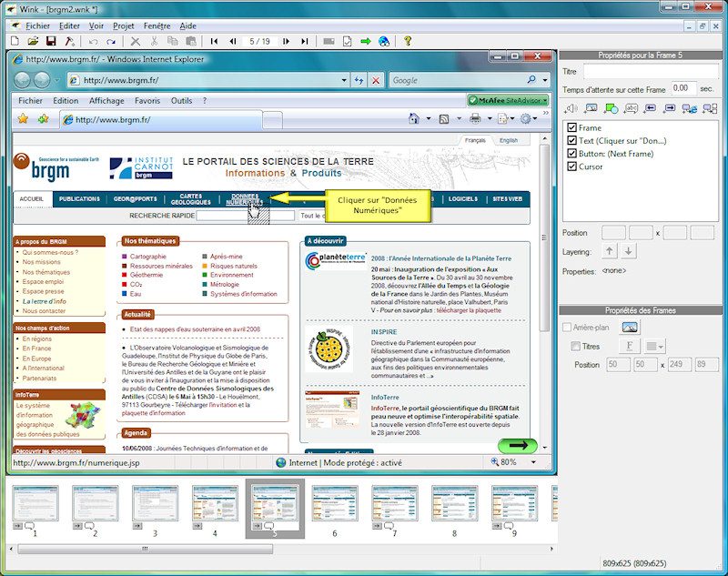Select frame 8 thumbnail
This screenshot has width=728, height=576.
pos(454,503)
